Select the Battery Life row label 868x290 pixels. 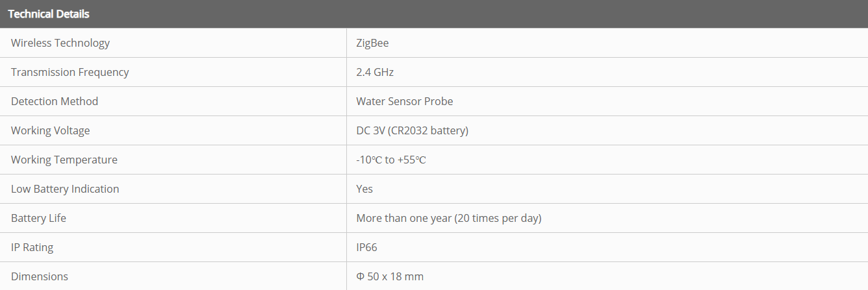tap(38, 218)
